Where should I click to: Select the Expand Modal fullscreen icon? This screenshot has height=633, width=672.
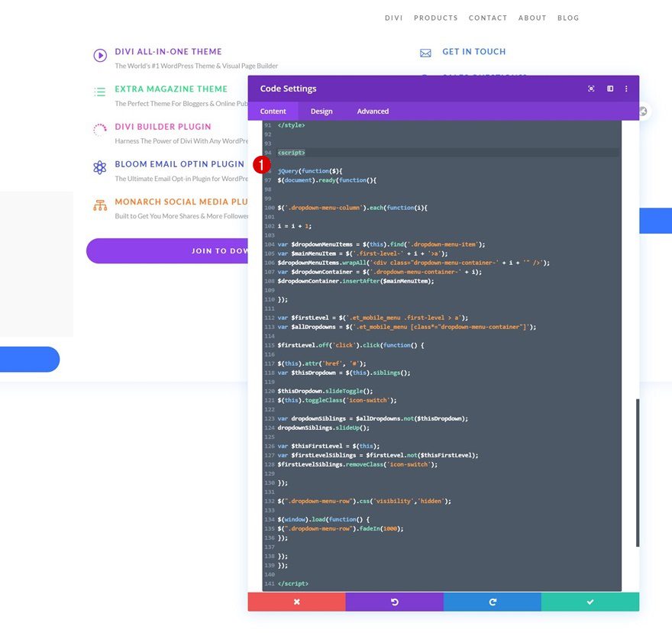(591, 89)
